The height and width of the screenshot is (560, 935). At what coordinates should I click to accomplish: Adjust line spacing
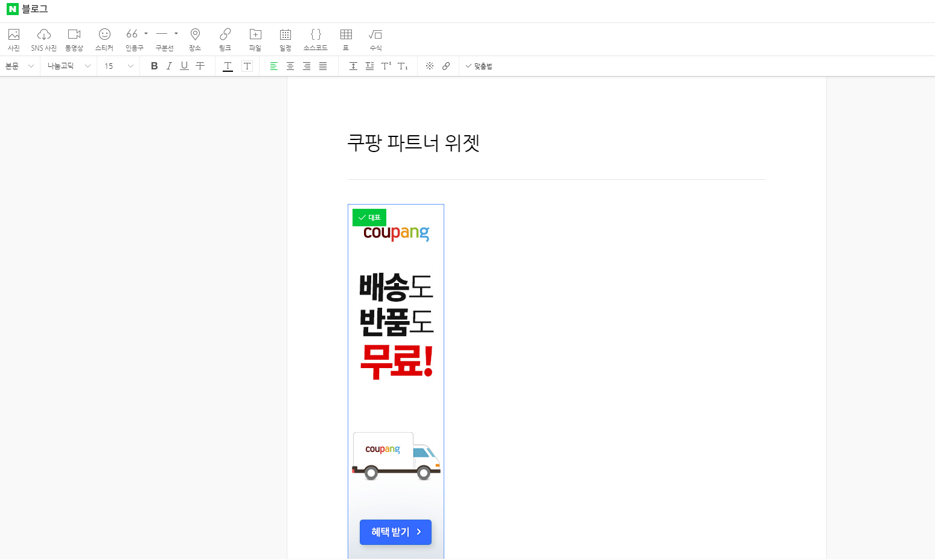coord(353,66)
